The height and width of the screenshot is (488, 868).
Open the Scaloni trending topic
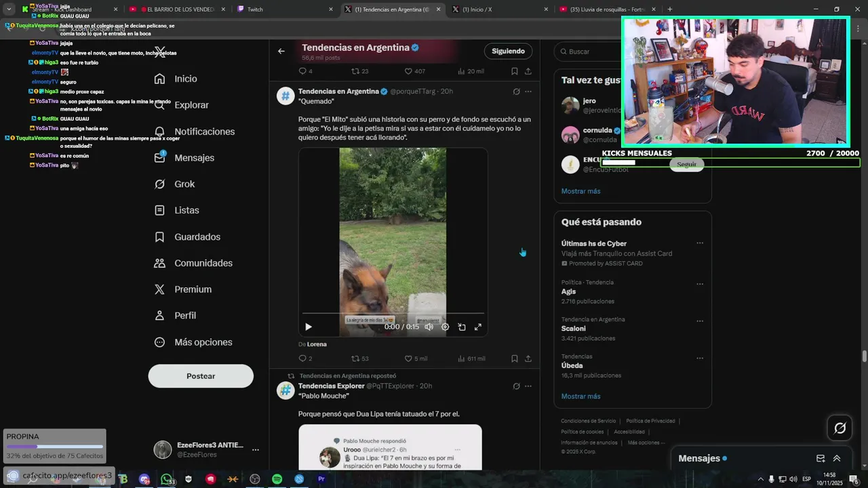pos(633,329)
